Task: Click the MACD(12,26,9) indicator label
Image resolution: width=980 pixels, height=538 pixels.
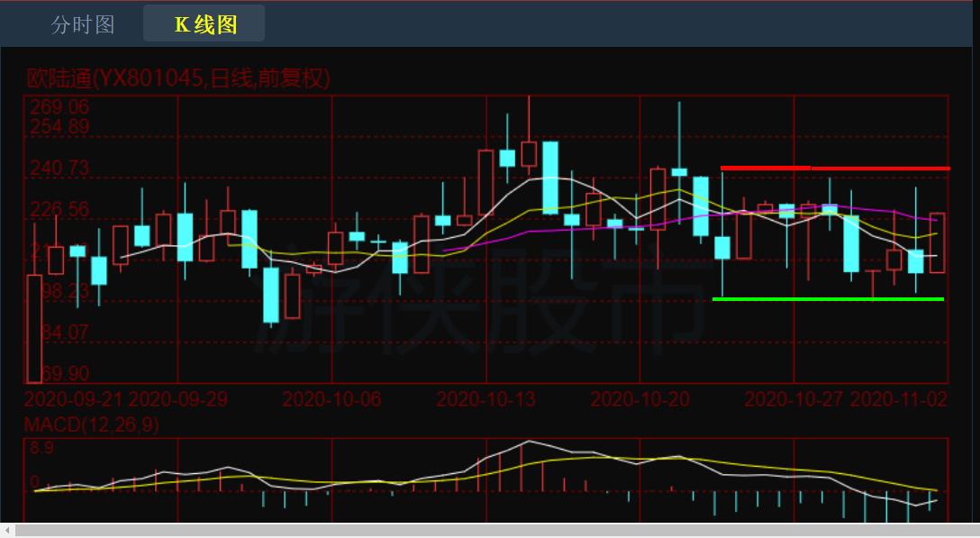Action: 91,424
